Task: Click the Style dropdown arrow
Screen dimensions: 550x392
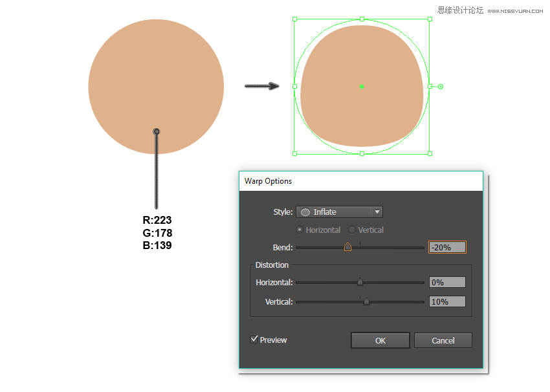Action: pyautogui.click(x=377, y=212)
